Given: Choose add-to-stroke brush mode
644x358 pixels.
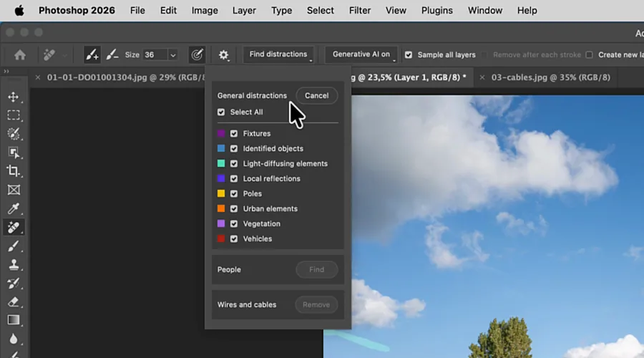Looking at the screenshot, I should click(x=92, y=54).
